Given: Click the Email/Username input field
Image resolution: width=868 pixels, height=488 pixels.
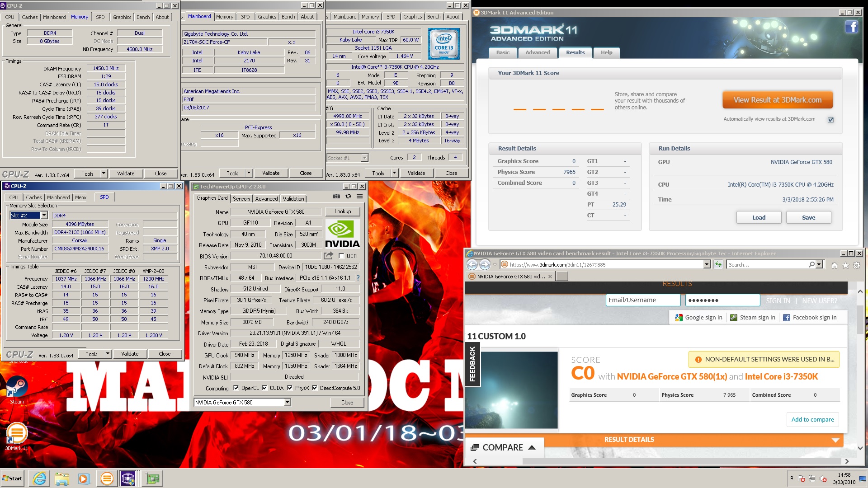Looking at the screenshot, I should [643, 300].
